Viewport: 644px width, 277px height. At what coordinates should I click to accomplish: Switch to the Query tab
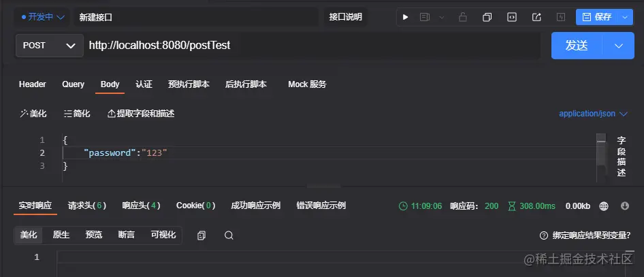click(73, 84)
